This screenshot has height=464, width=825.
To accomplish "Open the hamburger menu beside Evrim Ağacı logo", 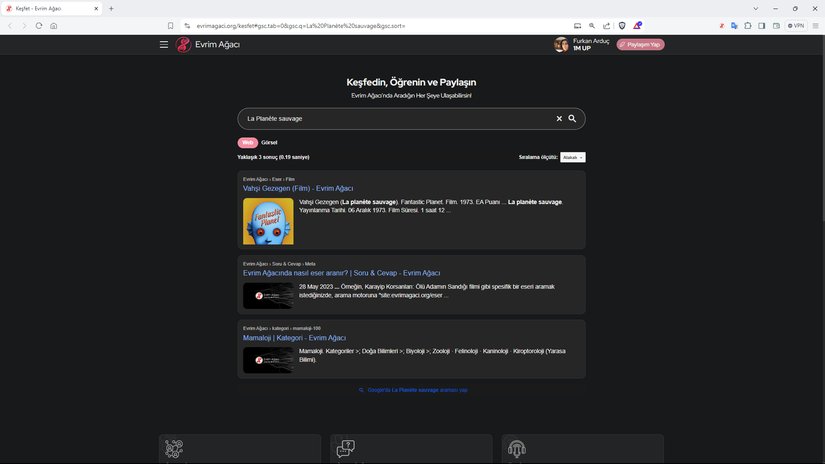I will (x=164, y=45).
